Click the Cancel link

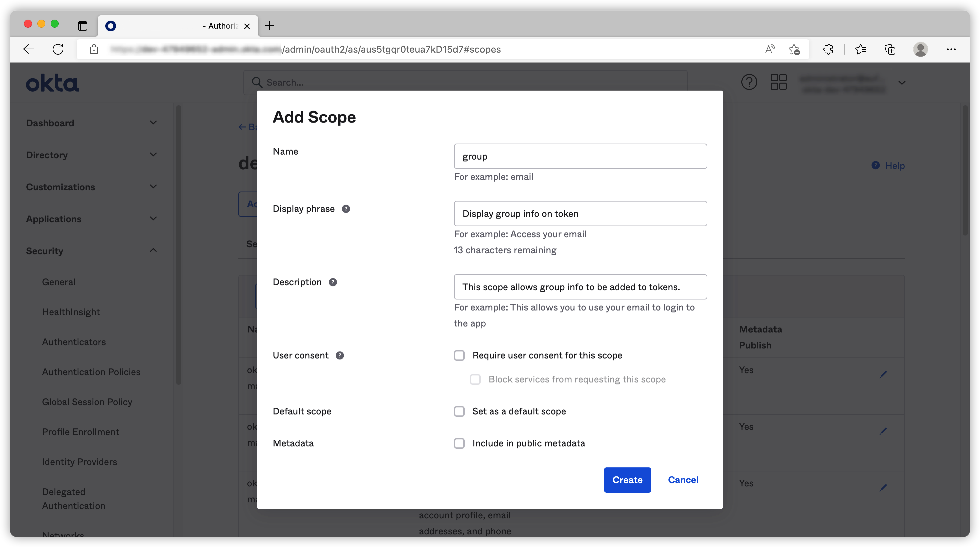click(683, 480)
